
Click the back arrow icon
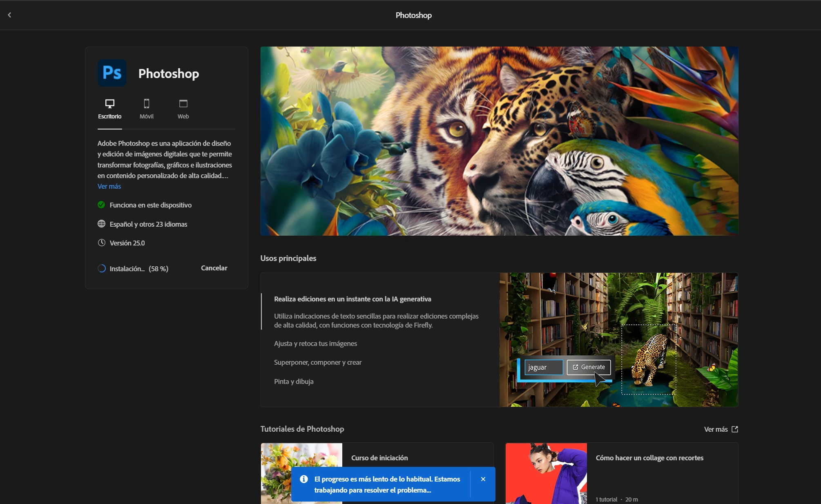tap(9, 15)
